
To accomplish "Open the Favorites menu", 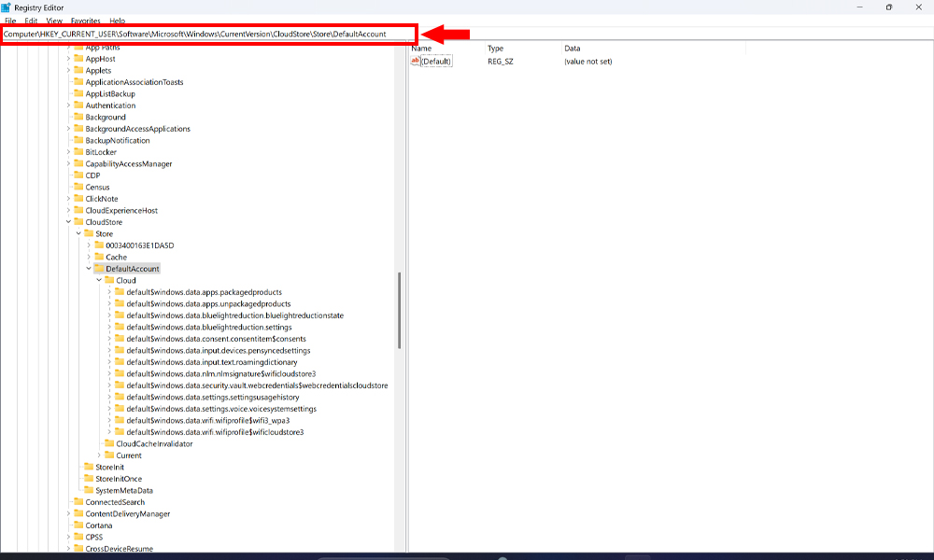I will (86, 21).
